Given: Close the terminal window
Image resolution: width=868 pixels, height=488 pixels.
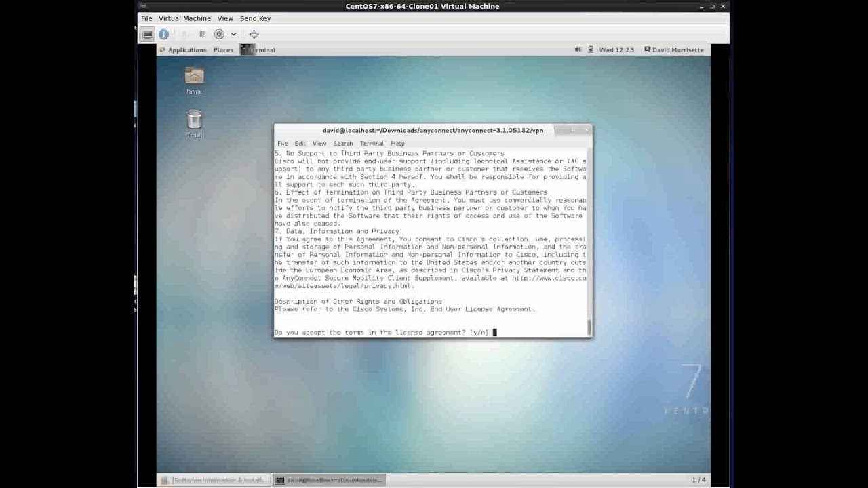Looking at the screenshot, I should coord(587,130).
